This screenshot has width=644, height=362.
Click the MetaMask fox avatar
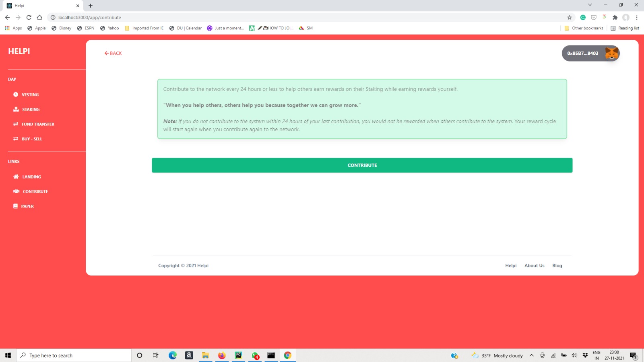coord(612,53)
